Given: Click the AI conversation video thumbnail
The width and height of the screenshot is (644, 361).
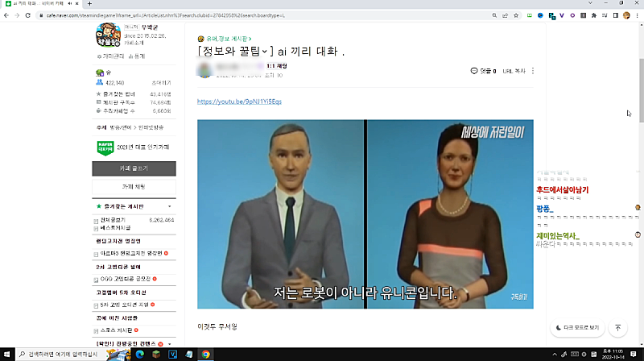Looking at the screenshot, I should click(365, 214).
